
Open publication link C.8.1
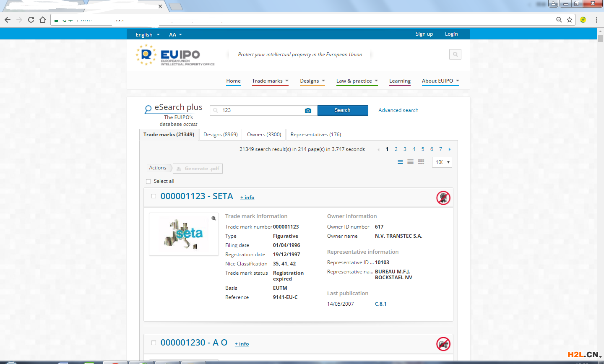tap(381, 304)
